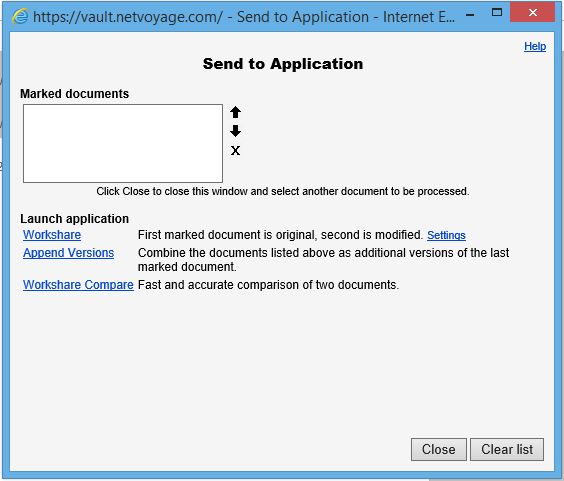Click the Close button

click(439, 449)
